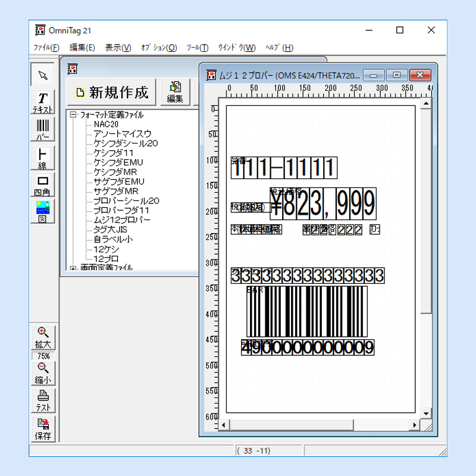Select the バー barcode tool

pyautogui.click(x=43, y=129)
